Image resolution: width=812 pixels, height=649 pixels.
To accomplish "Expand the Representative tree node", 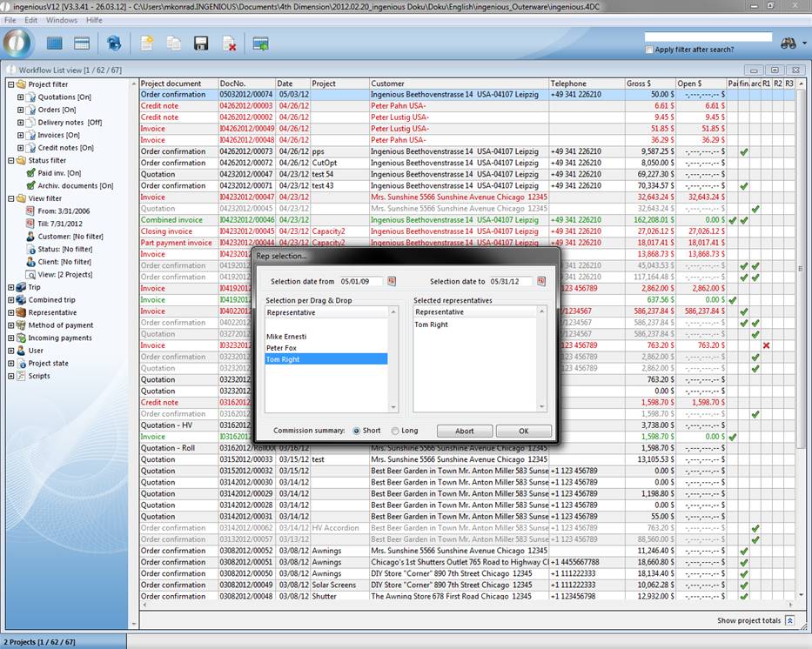I will coord(11,312).
